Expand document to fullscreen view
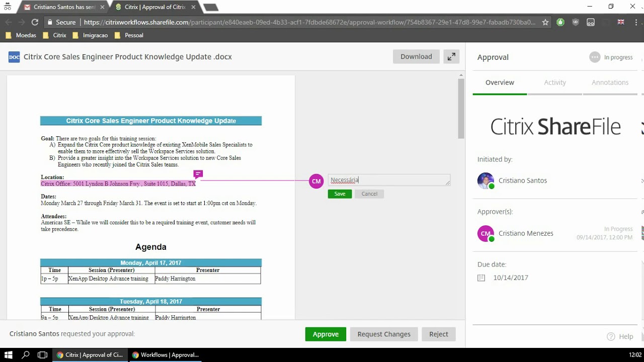This screenshot has width=644, height=362. [452, 57]
